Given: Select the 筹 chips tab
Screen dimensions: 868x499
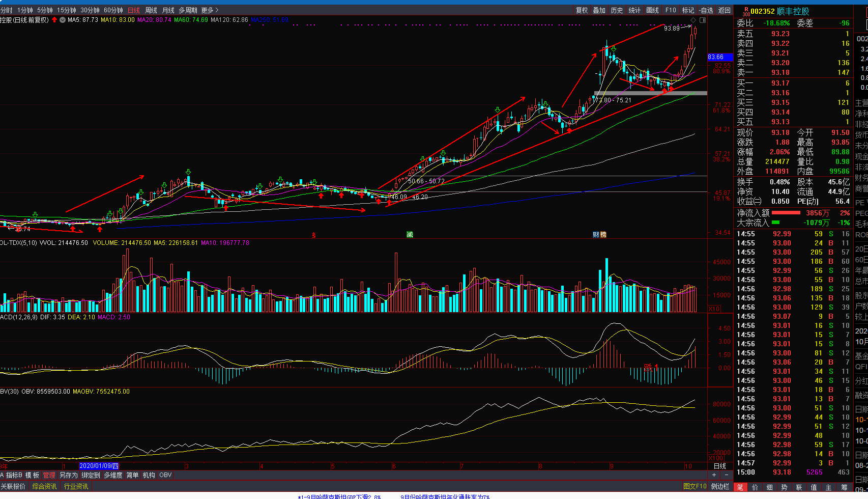Looking at the screenshot, I should [845, 487].
